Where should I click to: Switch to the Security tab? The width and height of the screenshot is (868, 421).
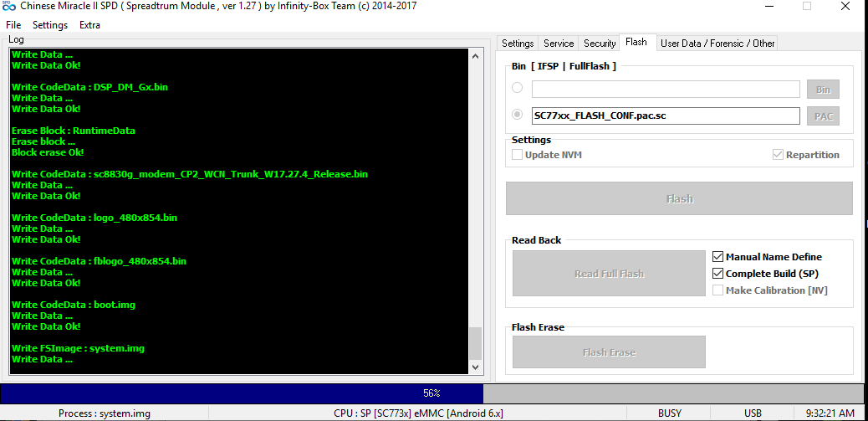click(x=600, y=44)
